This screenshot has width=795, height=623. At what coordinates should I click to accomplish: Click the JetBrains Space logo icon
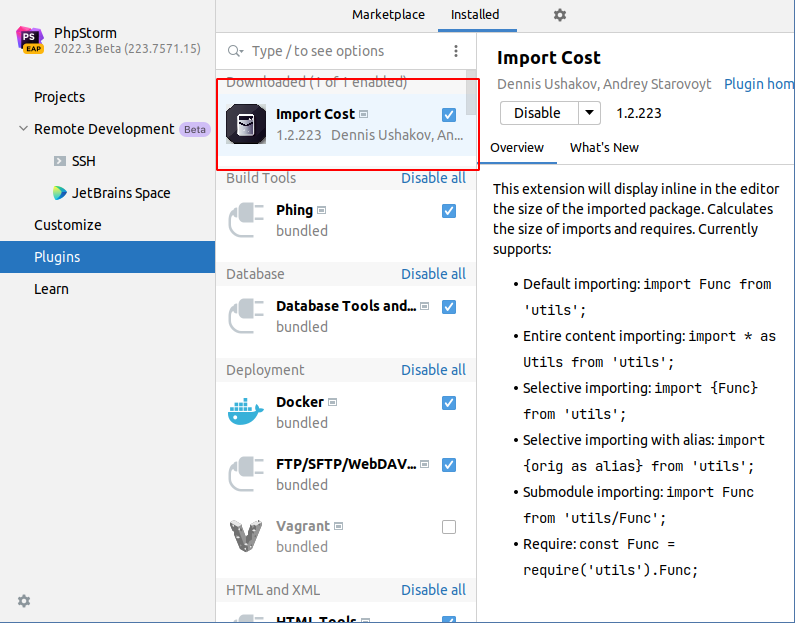(60, 193)
